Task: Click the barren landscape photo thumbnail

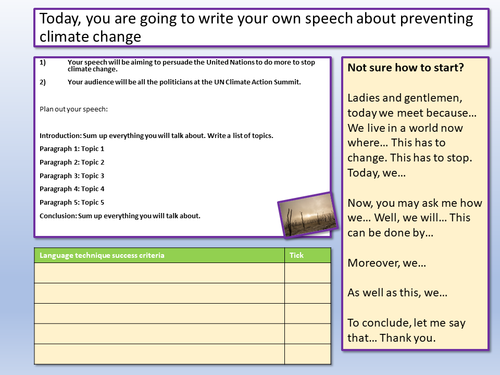Action: point(308,215)
